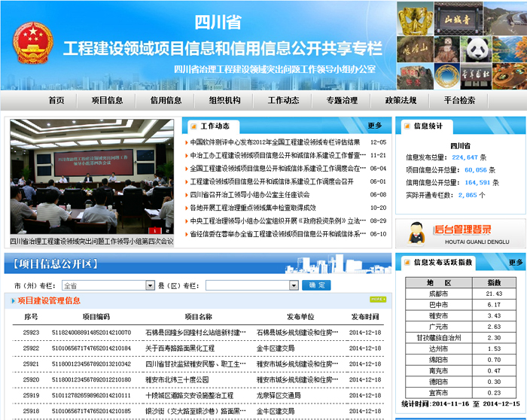Click index value 21.43 for 成都市
The width and height of the screenshot is (527, 420).
(x=494, y=294)
